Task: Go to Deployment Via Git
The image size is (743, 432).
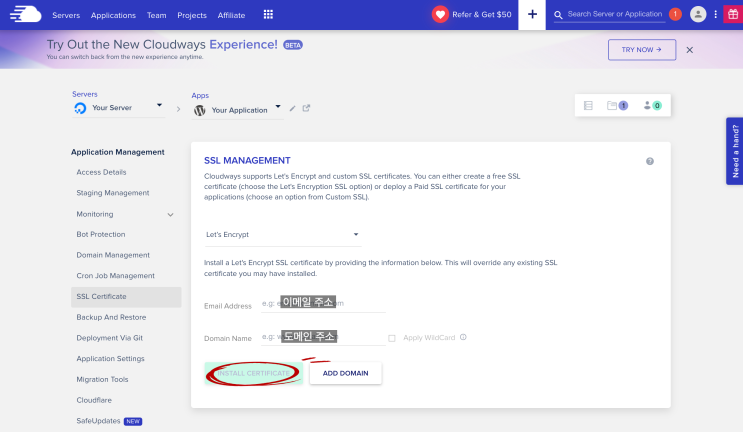Action: tap(109, 338)
